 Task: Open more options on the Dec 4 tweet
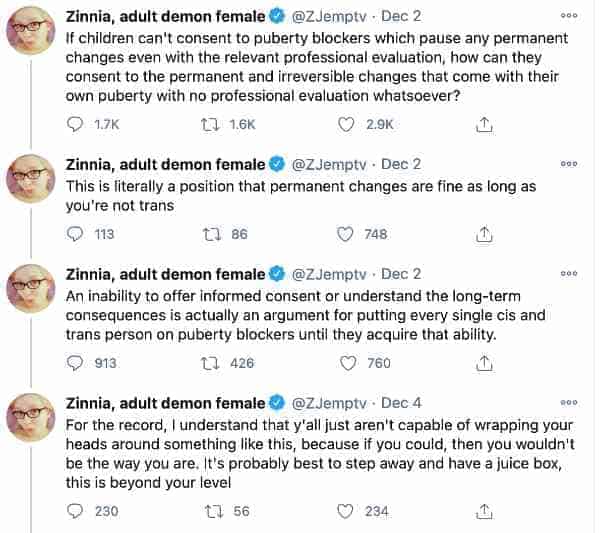(x=569, y=403)
